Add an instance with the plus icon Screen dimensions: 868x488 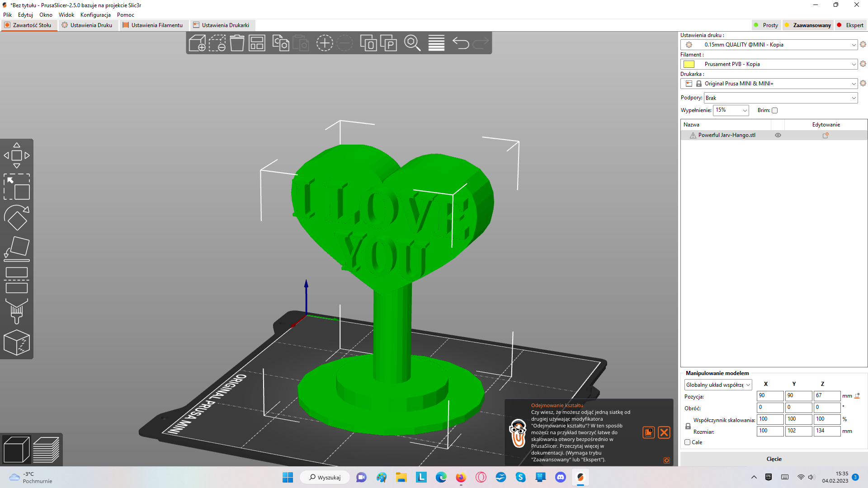coord(325,43)
